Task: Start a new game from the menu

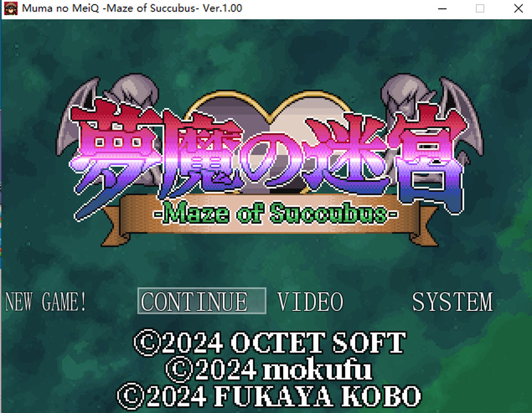Action: click(46, 301)
